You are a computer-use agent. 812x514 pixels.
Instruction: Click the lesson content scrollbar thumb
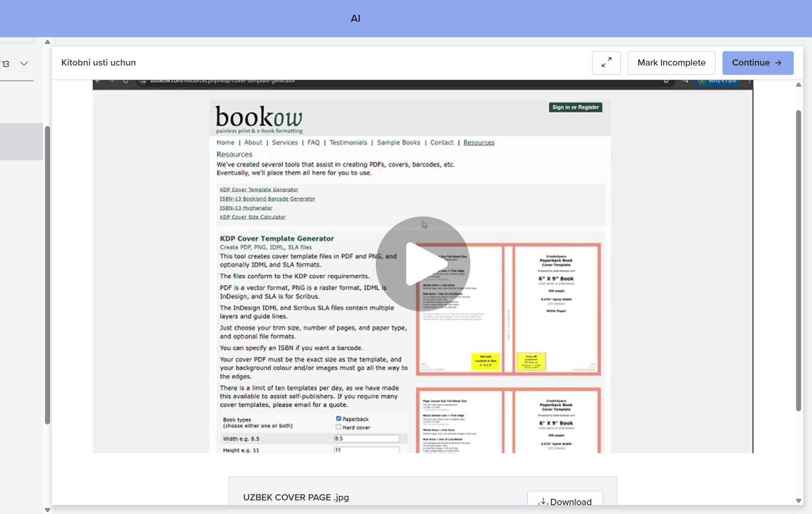[x=798, y=261]
